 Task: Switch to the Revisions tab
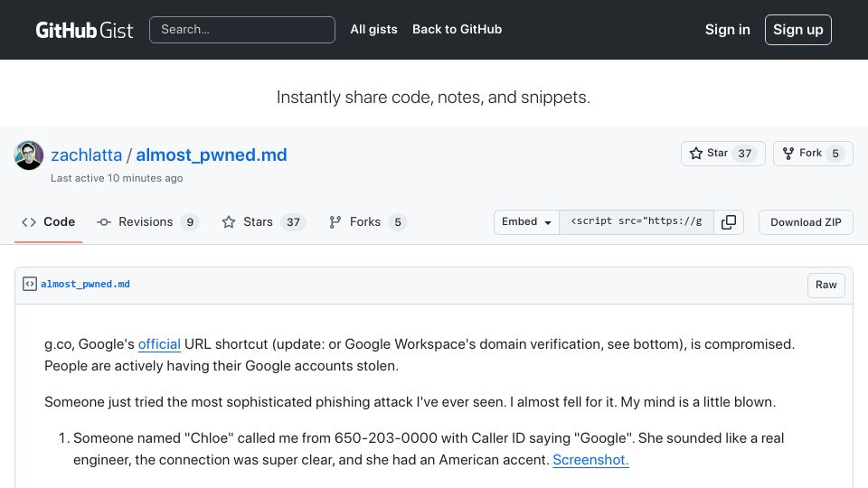[x=147, y=222]
